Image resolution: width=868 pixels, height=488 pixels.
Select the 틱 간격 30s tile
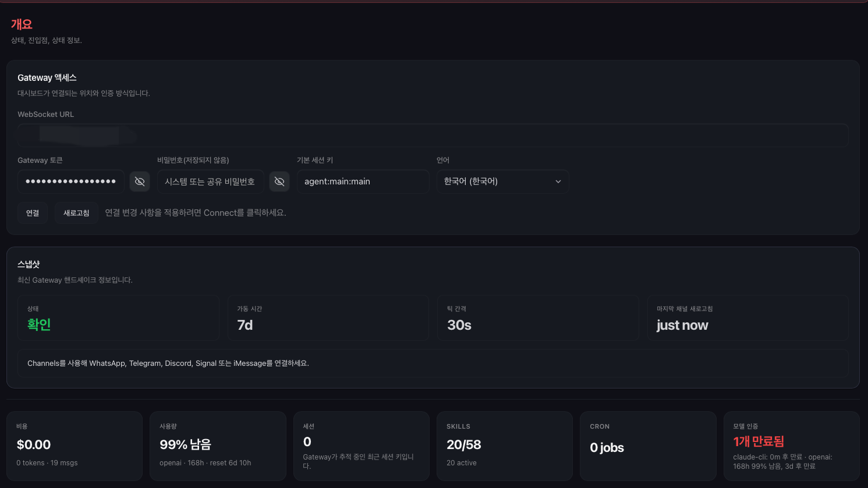click(538, 318)
